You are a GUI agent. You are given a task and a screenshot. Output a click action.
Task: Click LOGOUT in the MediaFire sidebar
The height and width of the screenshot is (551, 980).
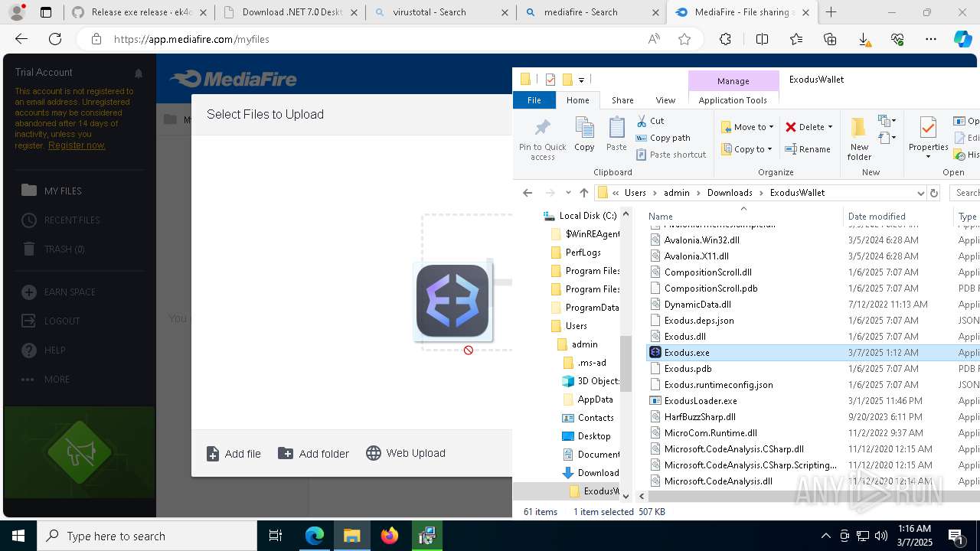(62, 321)
